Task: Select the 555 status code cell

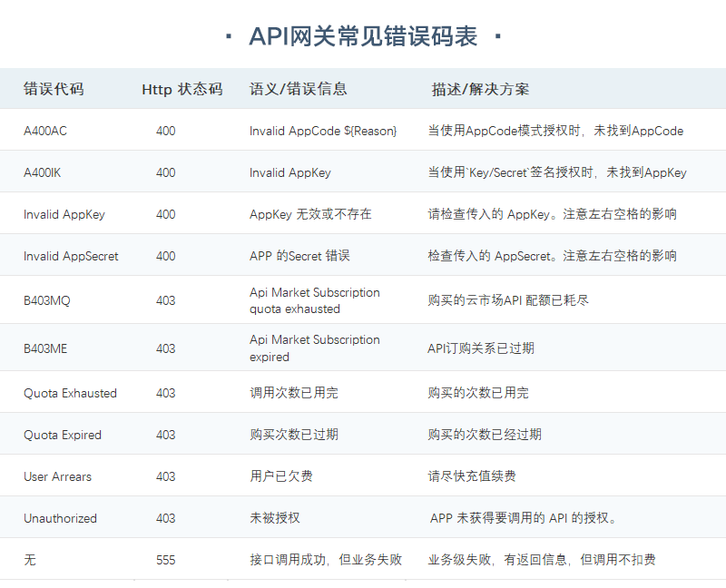Action: [x=166, y=560]
